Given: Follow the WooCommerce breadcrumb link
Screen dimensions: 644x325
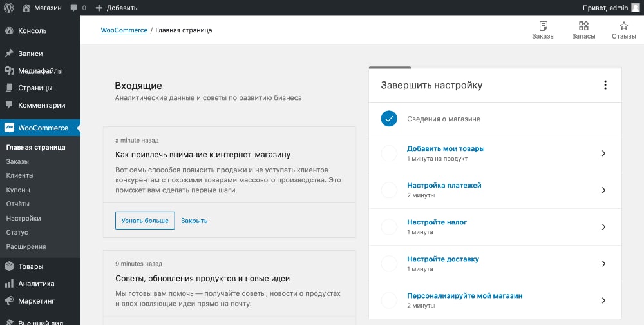Looking at the screenshot, I should [124, 30].
